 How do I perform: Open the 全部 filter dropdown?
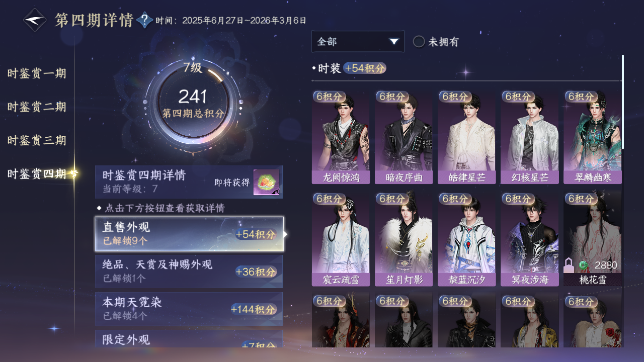click(x=358, y=42)
